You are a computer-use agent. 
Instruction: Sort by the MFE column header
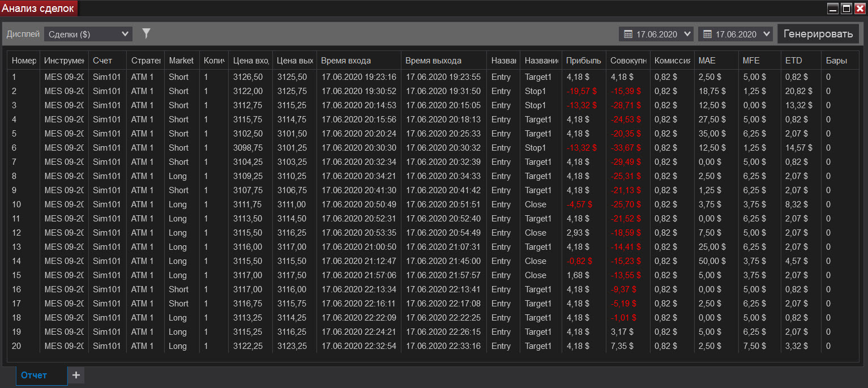[759, 61]
